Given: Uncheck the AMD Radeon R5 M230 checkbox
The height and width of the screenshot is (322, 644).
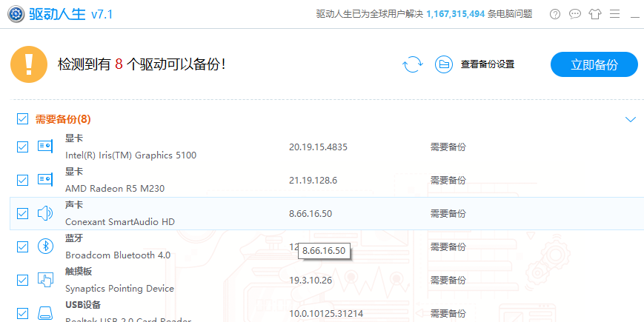Looking at the screenshot, I should click(22, 180).
